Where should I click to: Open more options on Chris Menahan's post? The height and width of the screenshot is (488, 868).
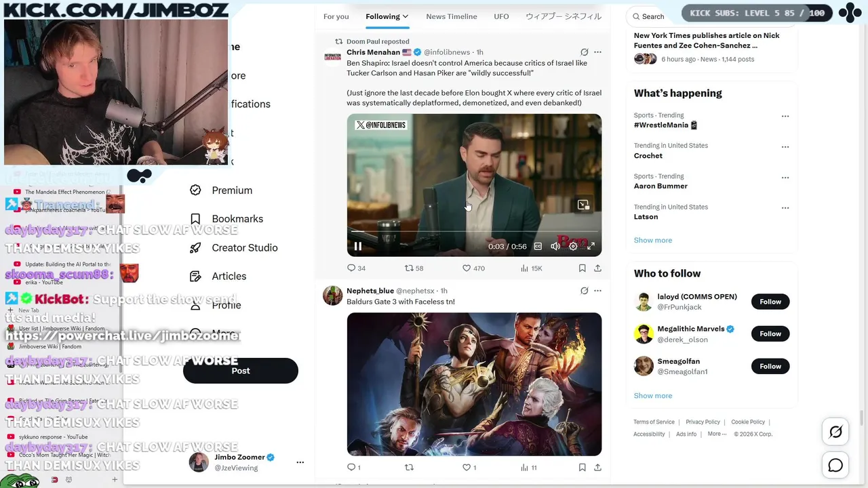pyautogui.click(x=597, y=52)
